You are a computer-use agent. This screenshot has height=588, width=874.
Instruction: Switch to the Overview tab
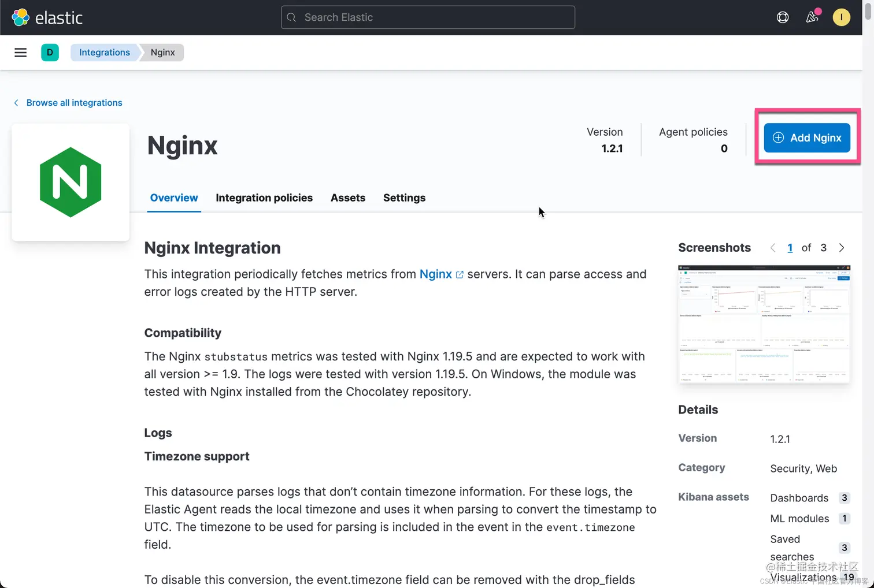coord(174,198)
